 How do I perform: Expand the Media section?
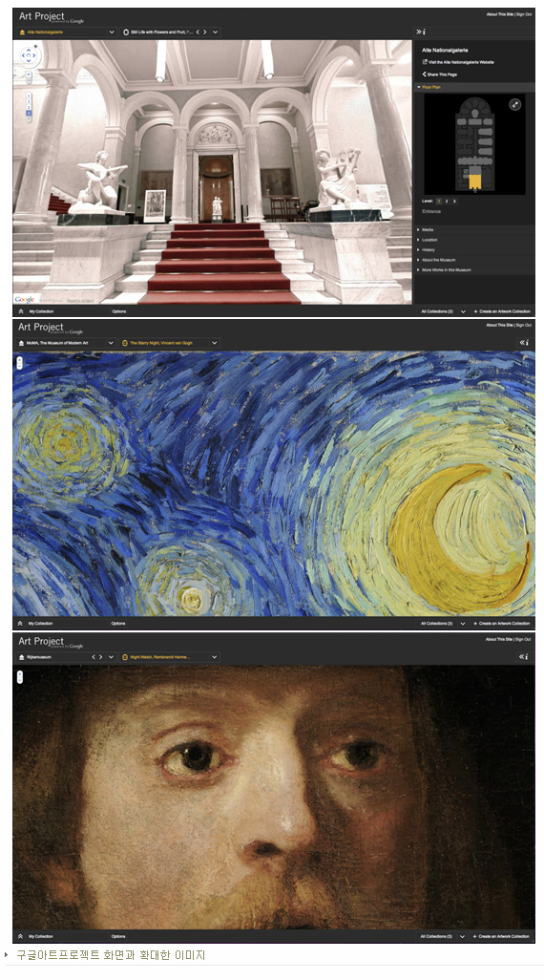[x=474, y=230]
